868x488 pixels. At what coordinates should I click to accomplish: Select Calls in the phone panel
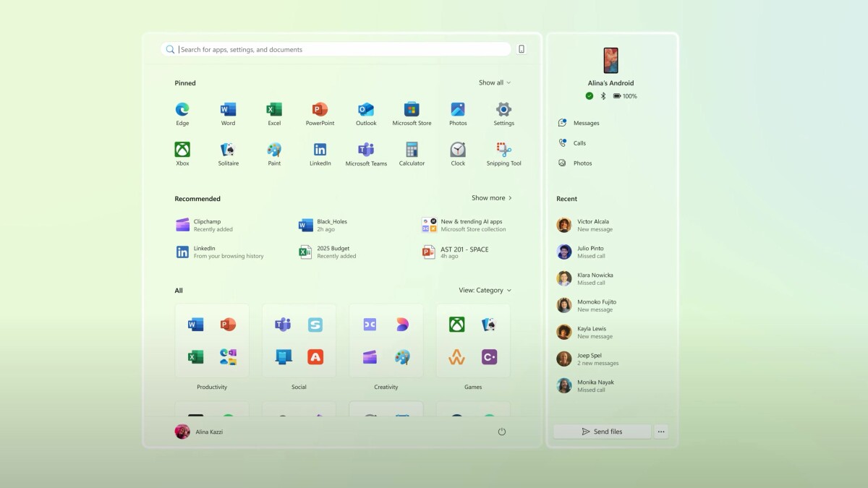tap(579, 143)
